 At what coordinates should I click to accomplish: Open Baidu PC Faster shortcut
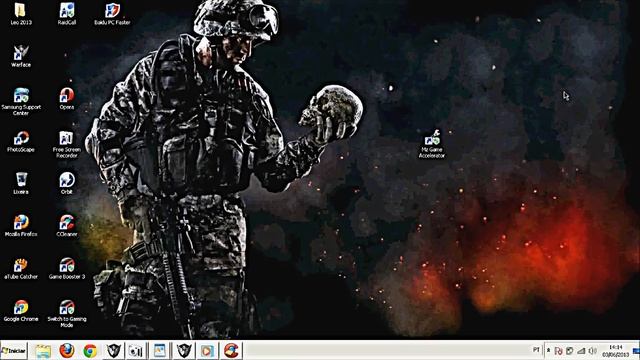click(112, 13)
